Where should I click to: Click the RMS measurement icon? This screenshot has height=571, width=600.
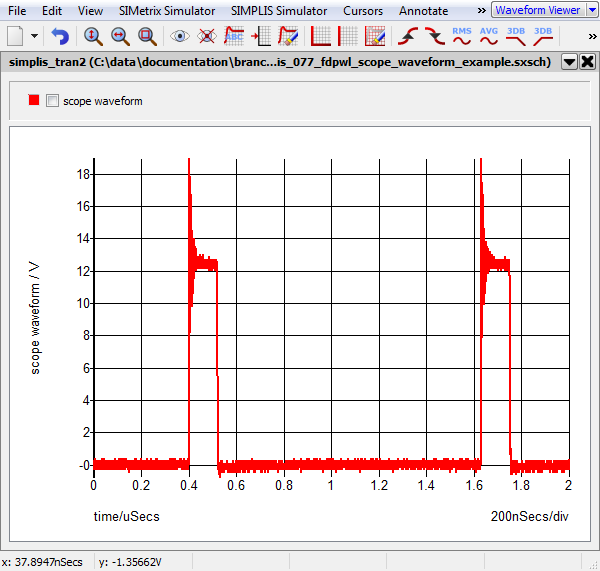click(462, 36)
